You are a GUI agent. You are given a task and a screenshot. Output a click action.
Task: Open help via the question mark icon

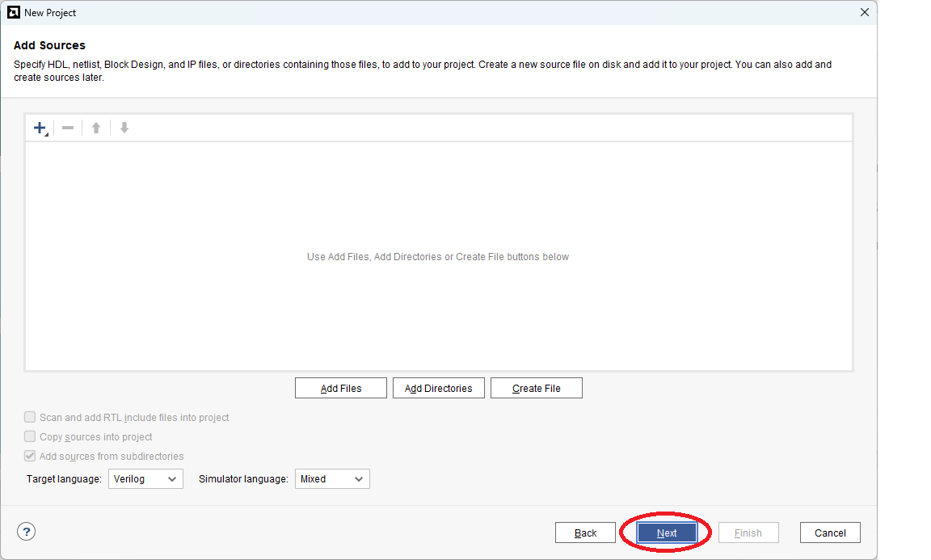(26, 532)
